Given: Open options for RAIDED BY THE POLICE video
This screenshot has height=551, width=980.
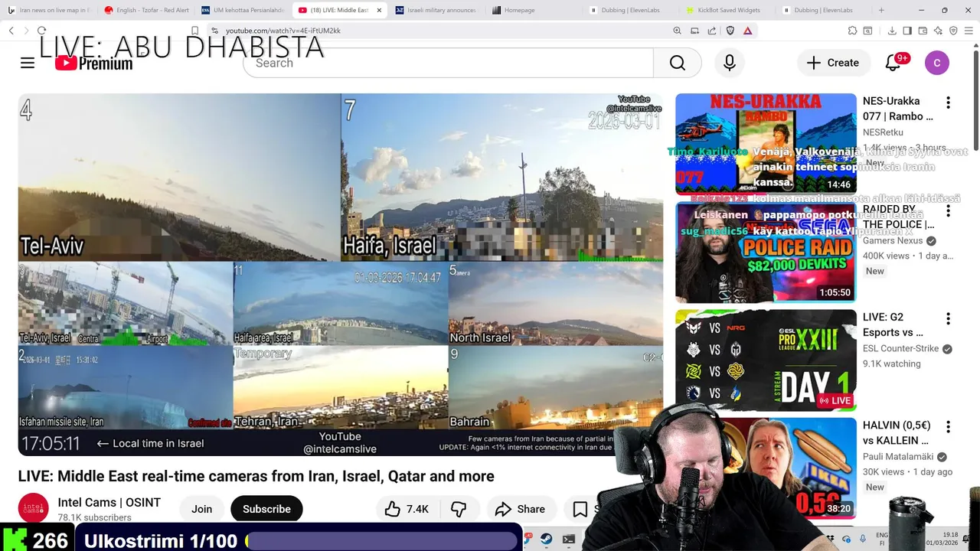Looking at the screenshot, I should coord(948,211).
